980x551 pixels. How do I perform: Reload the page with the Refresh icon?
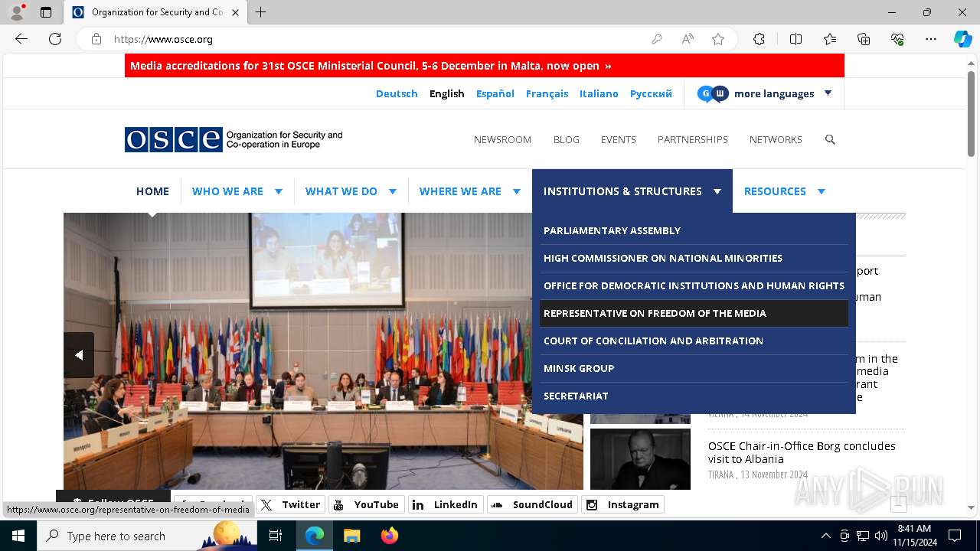pos(55,39)
